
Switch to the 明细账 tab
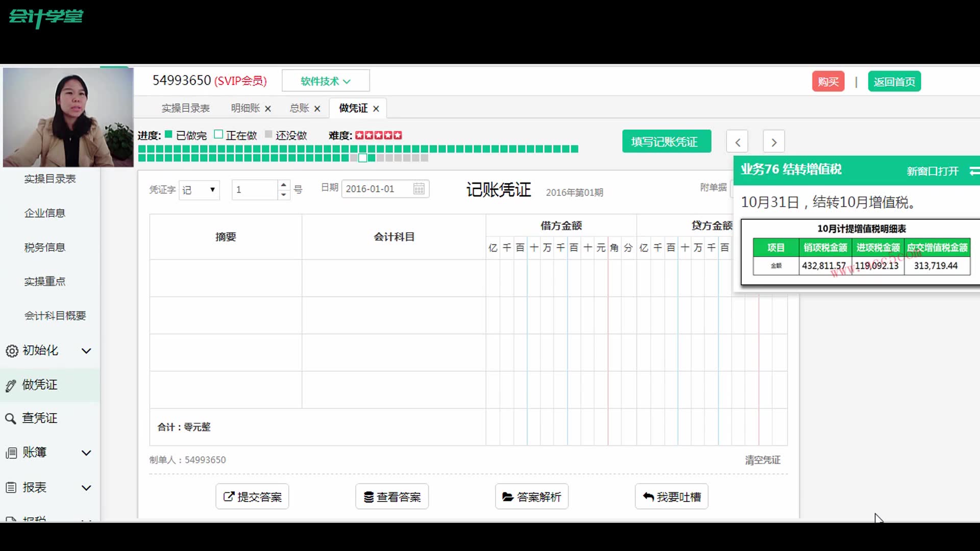tap(246, 108)
